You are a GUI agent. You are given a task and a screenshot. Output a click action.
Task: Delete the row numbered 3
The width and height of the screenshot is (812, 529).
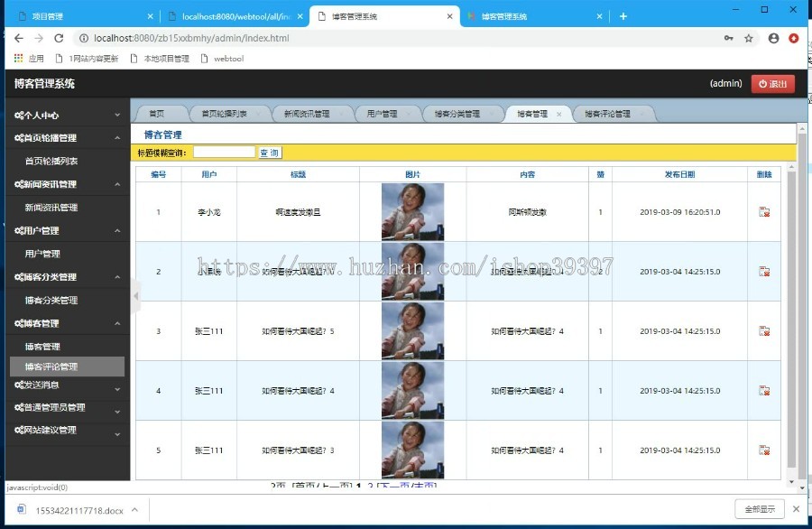(x=764, y=331)
